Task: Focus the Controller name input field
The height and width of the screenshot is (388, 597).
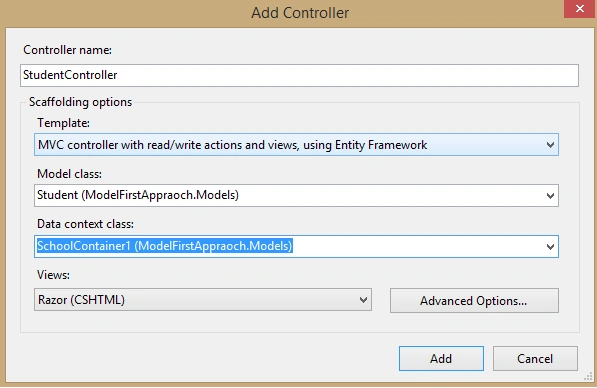Action: click(299, 75)
